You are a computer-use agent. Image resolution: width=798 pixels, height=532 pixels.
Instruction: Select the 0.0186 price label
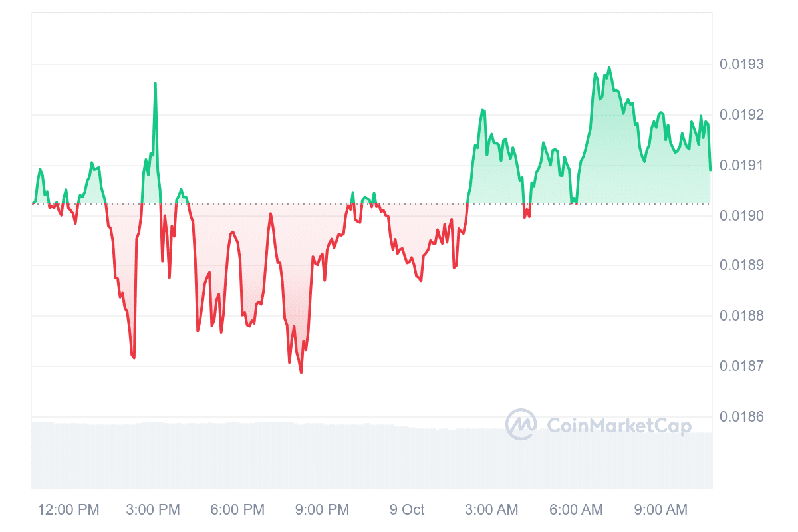[741, 417]
